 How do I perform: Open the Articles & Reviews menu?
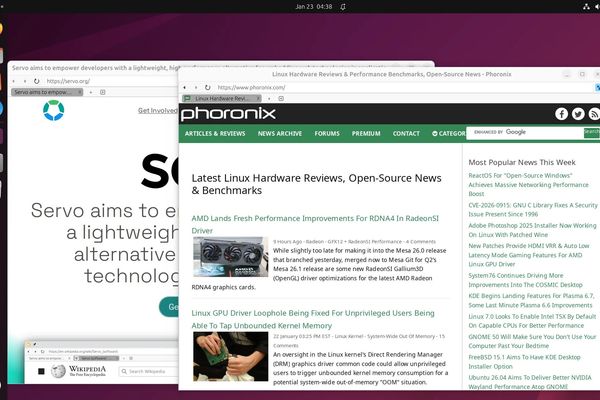(215, 134)
